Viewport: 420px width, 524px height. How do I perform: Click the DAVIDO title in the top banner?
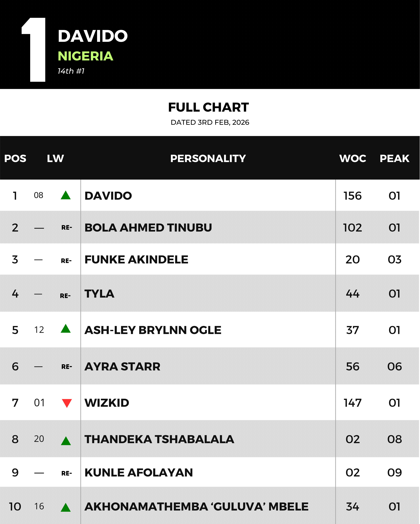93,36
